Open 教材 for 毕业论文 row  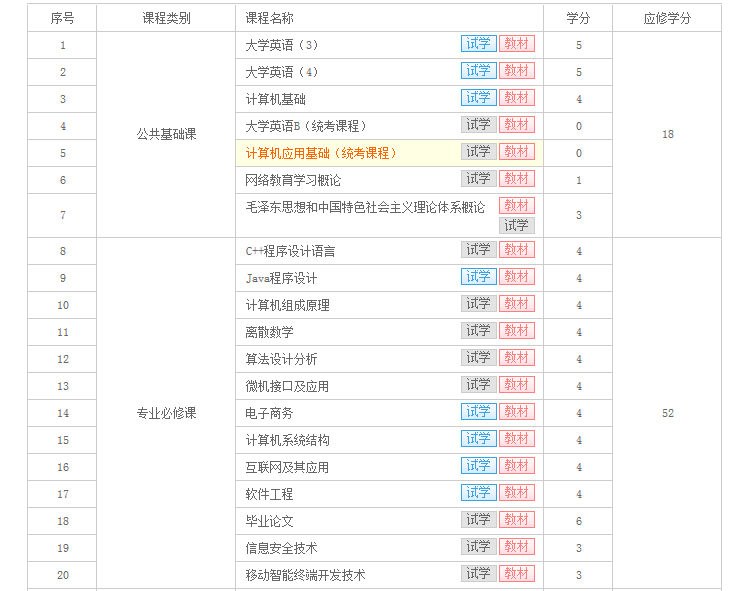pos(517,520)
